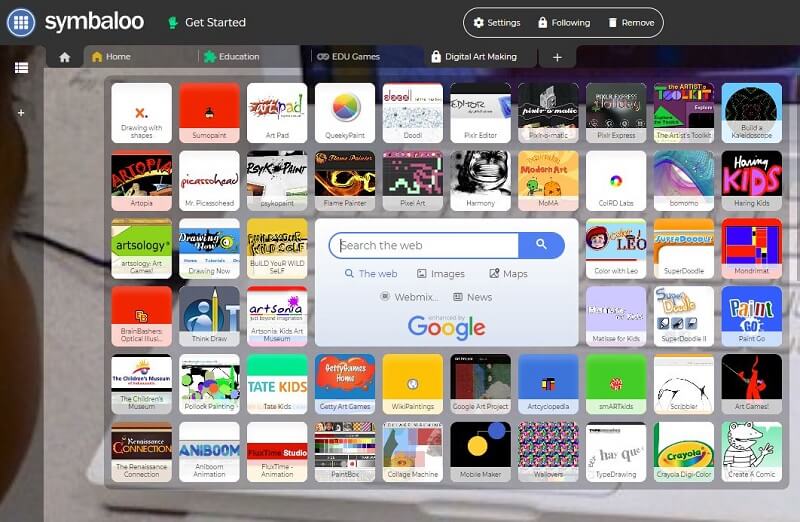Open the Drawing Now tile

209,248
